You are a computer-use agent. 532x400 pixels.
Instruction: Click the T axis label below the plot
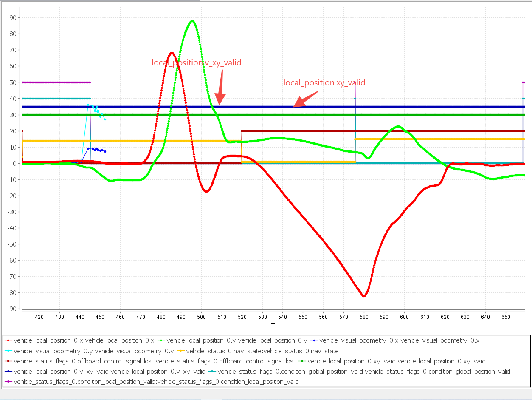click(273, 326)
